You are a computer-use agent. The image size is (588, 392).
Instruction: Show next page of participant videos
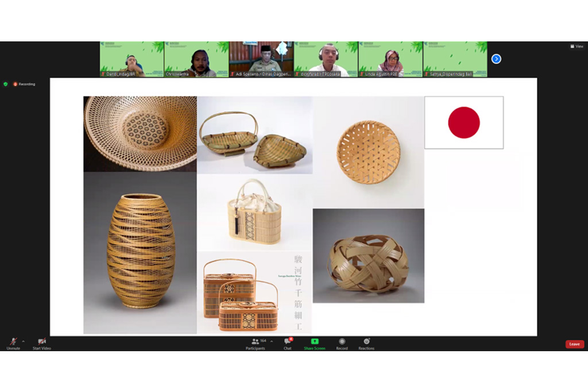496,59
